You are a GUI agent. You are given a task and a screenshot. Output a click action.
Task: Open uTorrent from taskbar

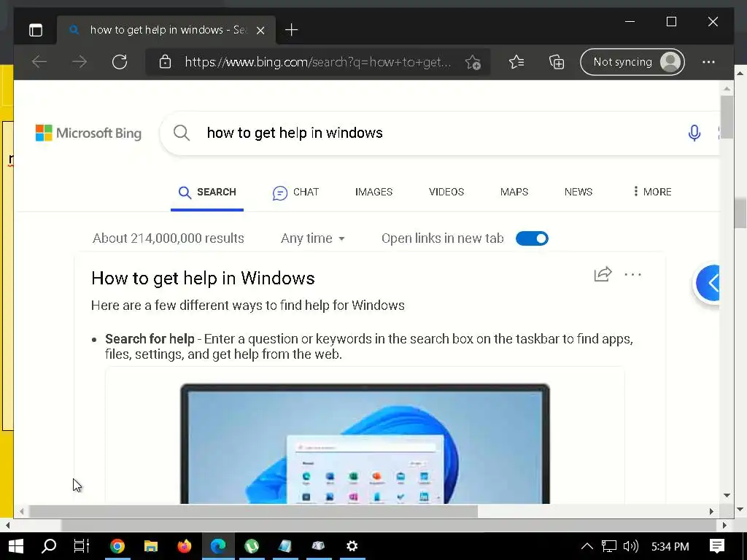point(252,546)
